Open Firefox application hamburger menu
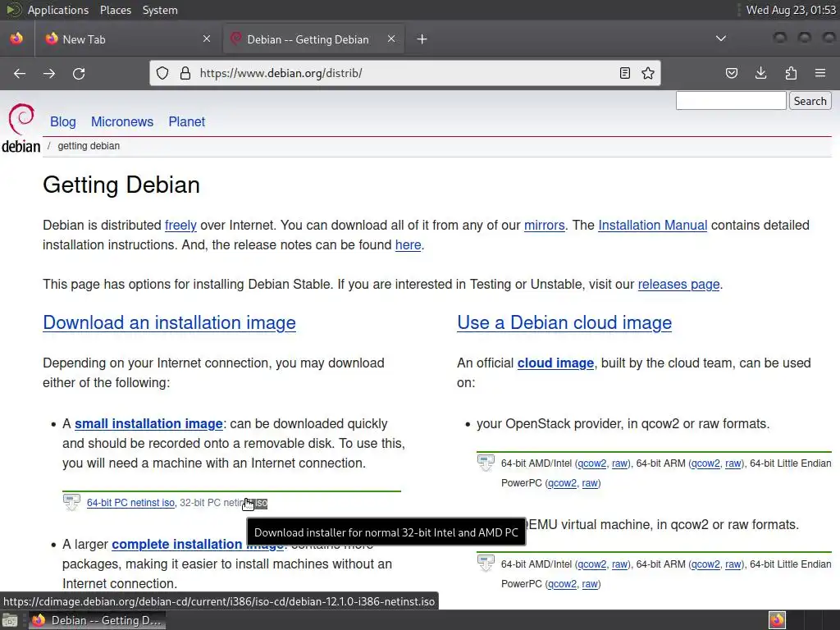The image size is (840, 630). click(x=820, y=73)
